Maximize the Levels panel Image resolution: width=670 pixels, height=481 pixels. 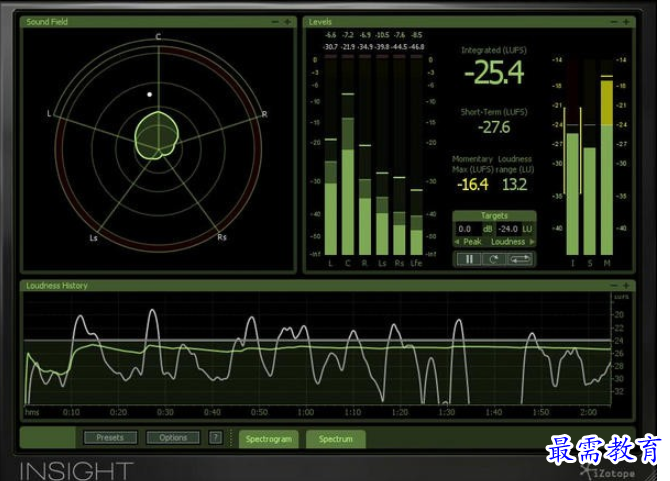click(626, 22)
